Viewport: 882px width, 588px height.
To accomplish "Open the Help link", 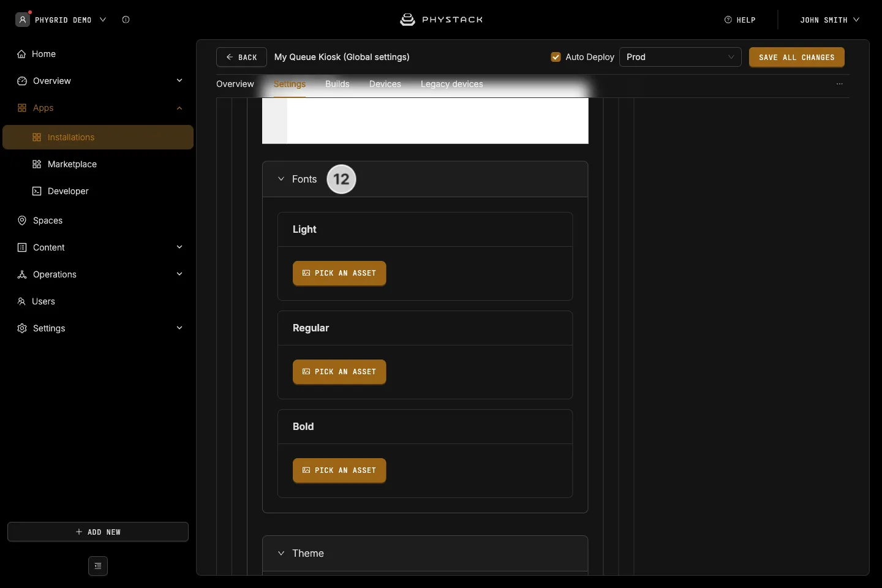I will [x=740, y=20].
